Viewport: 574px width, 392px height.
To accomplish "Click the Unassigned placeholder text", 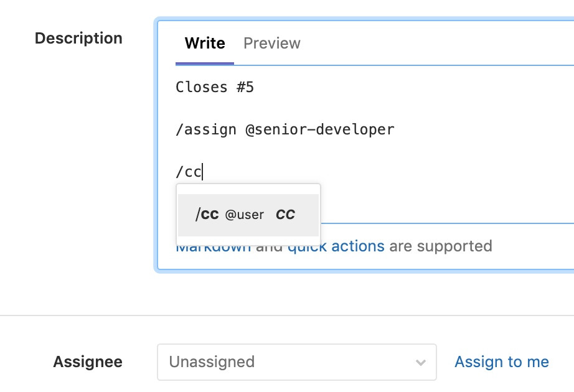I will (212, 362).
